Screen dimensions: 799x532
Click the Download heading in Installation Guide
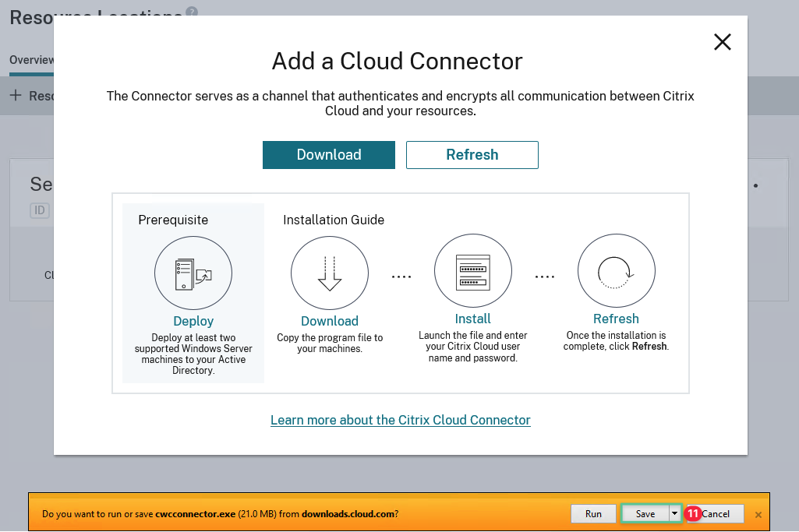tap(330, 321)
